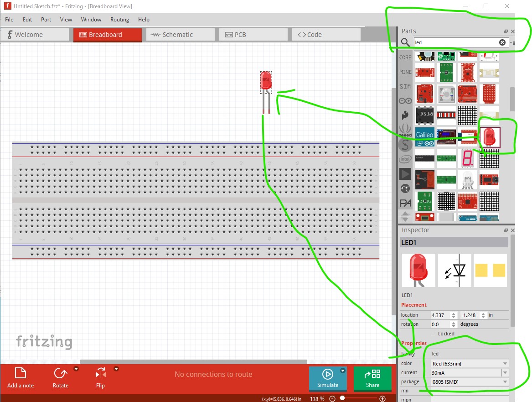Viewport: 532px width, 402px height.
Task: Step the location X value 4.337
Action: (453, 315)
